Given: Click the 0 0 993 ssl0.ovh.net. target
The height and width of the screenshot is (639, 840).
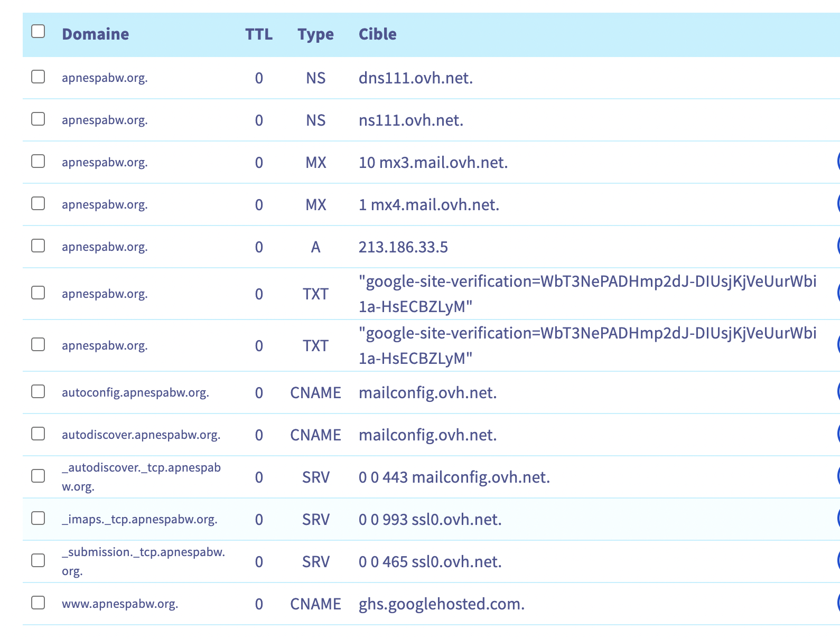Looking at the screenshot, I should tap(430, 520).
